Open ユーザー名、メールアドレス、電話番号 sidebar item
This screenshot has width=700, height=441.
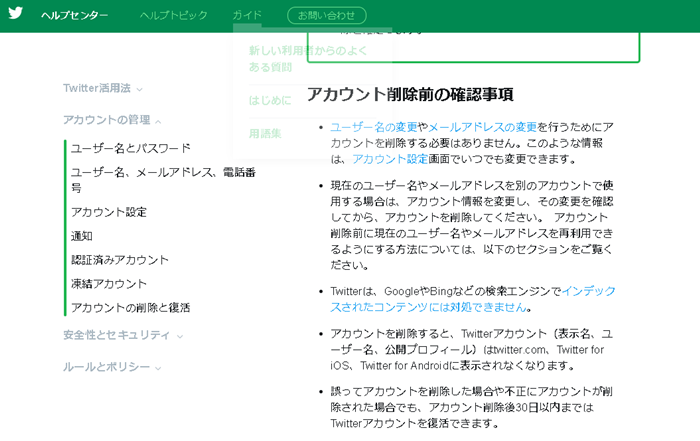click(163, 180)
